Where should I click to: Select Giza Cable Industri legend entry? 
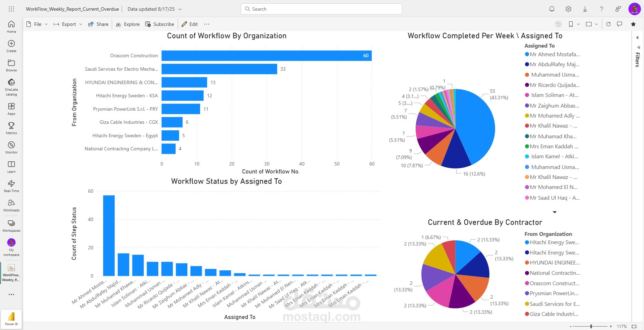click(x=551, y=314)
